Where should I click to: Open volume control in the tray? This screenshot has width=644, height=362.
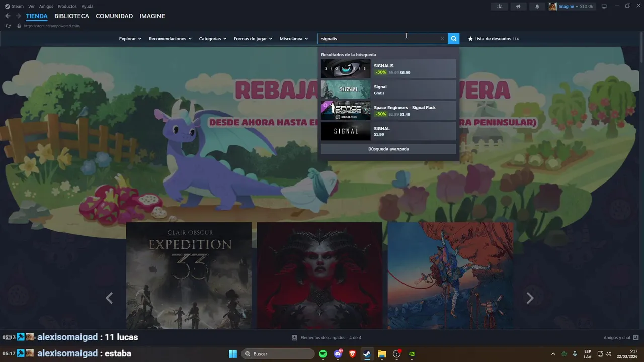(609, 354)
